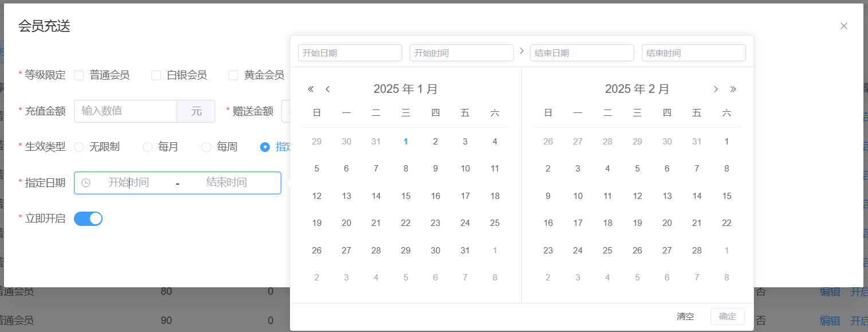Select the 每周 radio option
868x332 pixels.
point(206,147)
